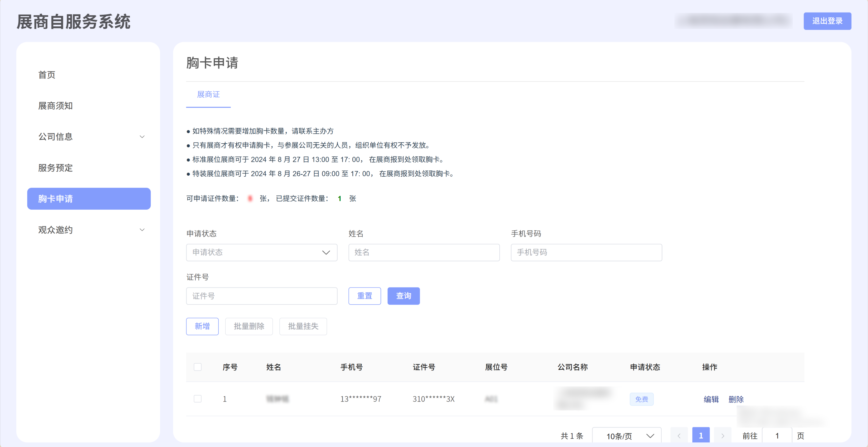Open 服务预定 in sidebar
The width and height of the screenshot is (868, 447).
[56, 168]
